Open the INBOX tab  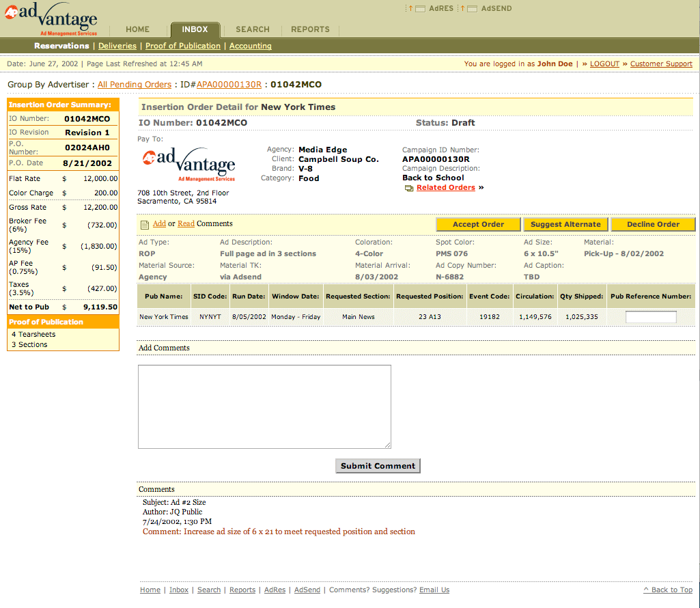(195, 29)
